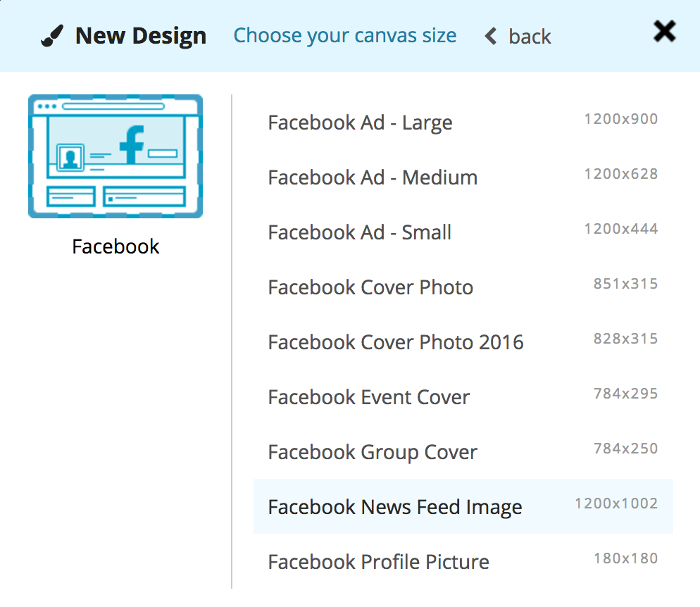Image resolution: width=700 pixels, height=607 pixels.
Task: Choose Facebook Ad - Medium 1200x628
Action: click(372, 177)
